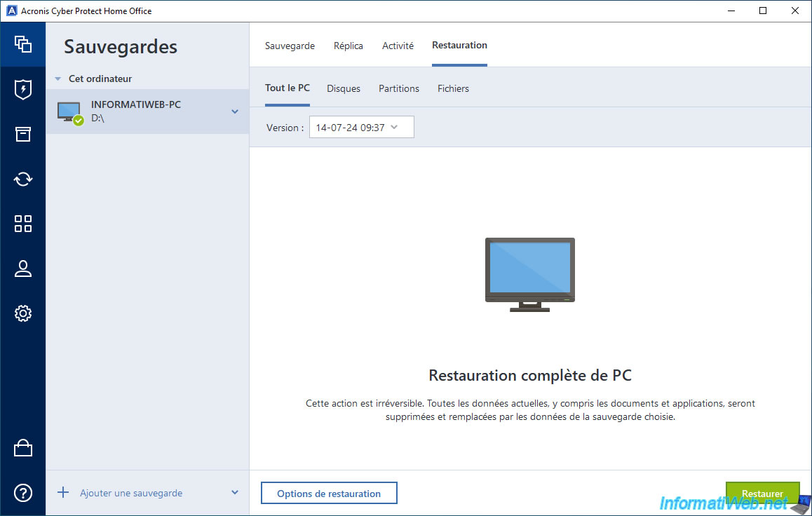812x516 pixels.
Task: Open the Ajouter une sauvegarde dropdown arrow
Action: tap(235, 493)
